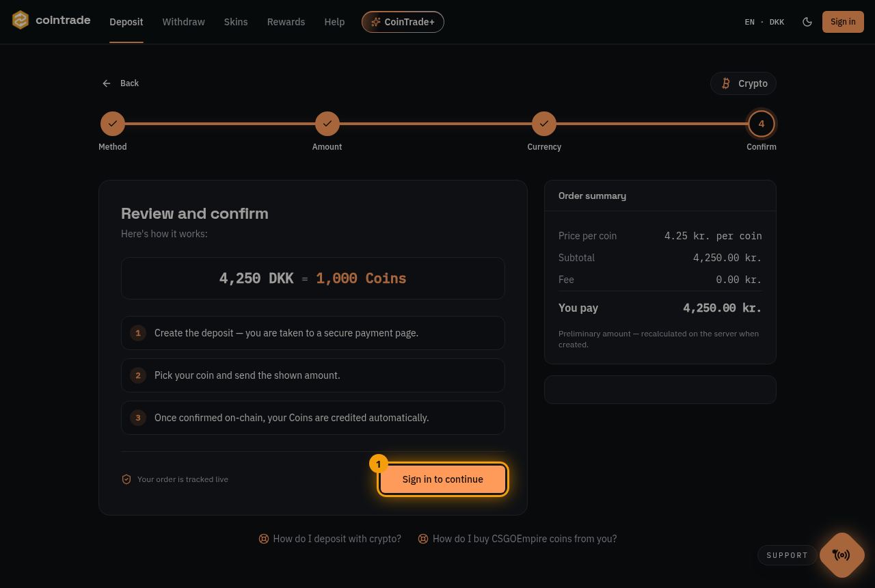Go to completed Amount step checkmark
The image size is (875, 588).
tap(327, 124)
